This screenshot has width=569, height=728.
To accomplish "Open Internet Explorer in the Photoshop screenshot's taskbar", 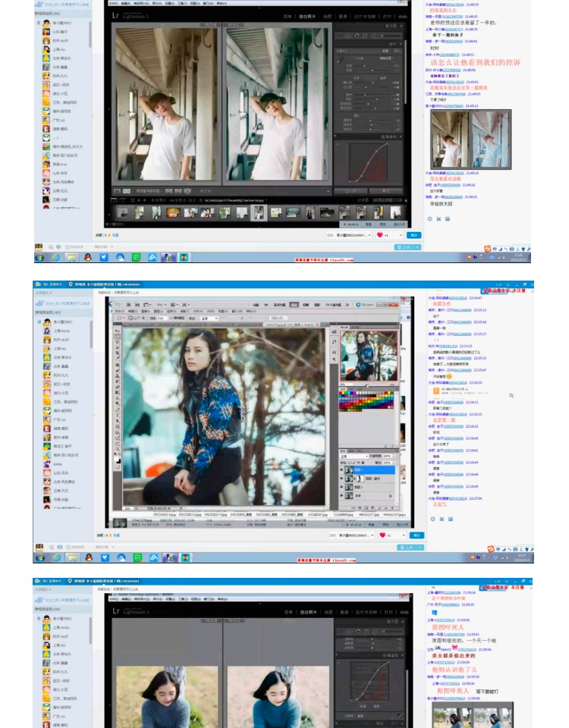I will (x=57, y=557).
